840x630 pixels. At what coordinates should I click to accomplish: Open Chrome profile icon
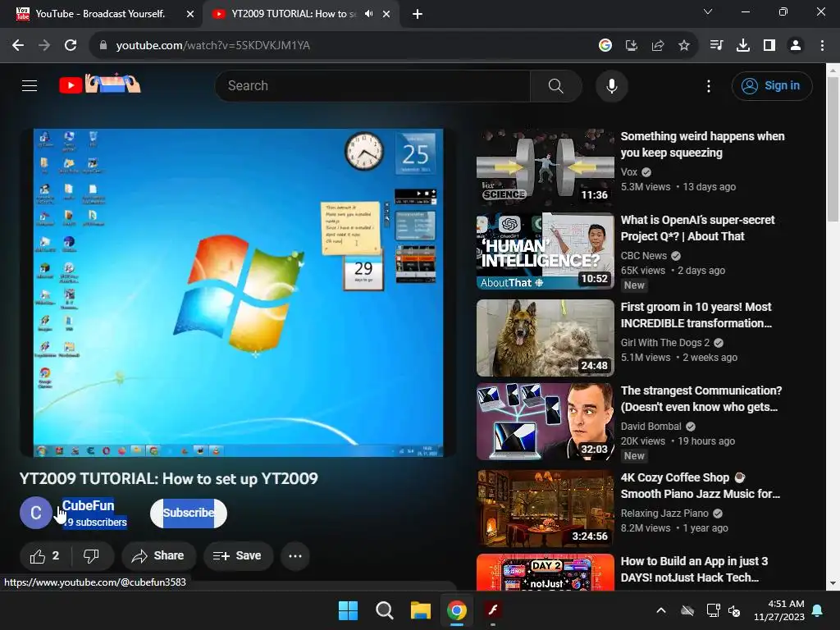(796, 46)
